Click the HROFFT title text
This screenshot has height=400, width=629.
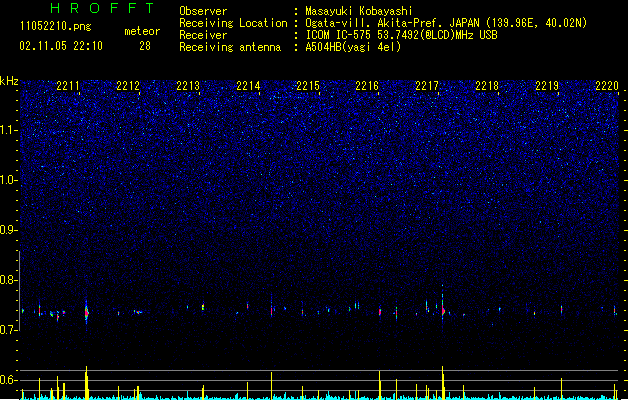102,8
